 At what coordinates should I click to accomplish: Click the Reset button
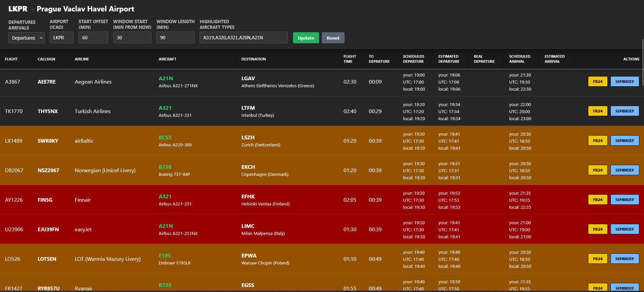[x=333, y=38]
